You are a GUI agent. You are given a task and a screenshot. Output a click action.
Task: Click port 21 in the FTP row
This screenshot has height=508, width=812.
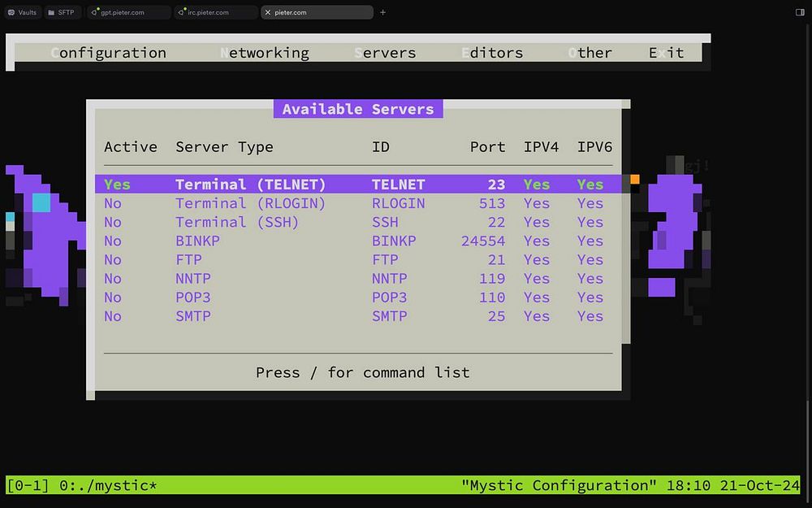click(496, 260)
